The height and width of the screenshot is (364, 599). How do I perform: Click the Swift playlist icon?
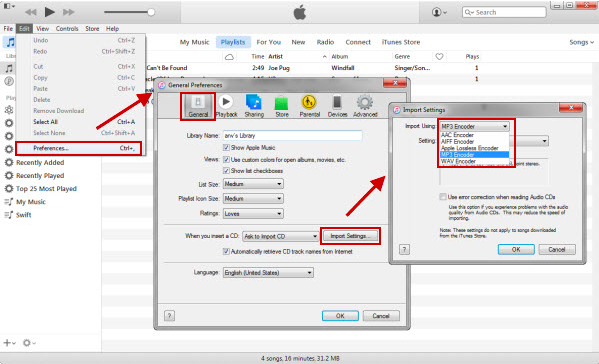click(x=8, y=215)
